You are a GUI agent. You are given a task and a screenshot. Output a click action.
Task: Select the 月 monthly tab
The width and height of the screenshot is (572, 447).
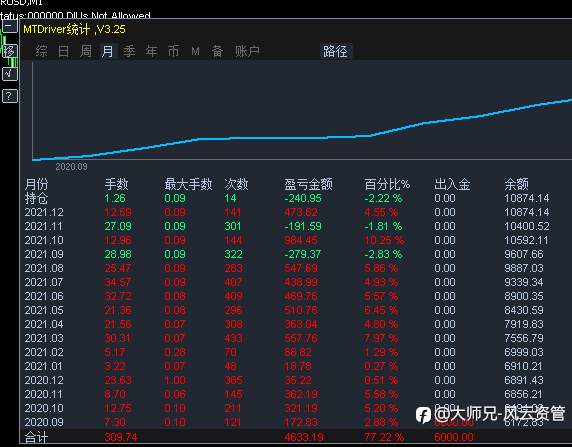click(108, 51)
